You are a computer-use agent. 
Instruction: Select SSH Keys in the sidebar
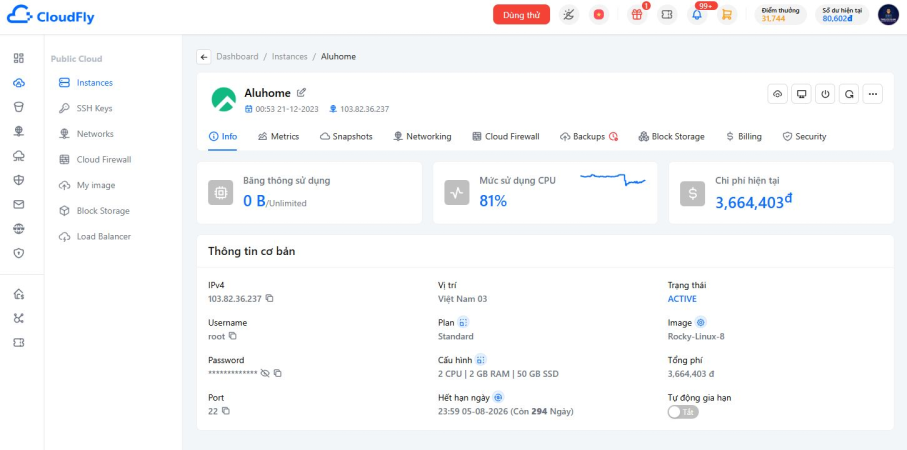click(x=94, y=108)
